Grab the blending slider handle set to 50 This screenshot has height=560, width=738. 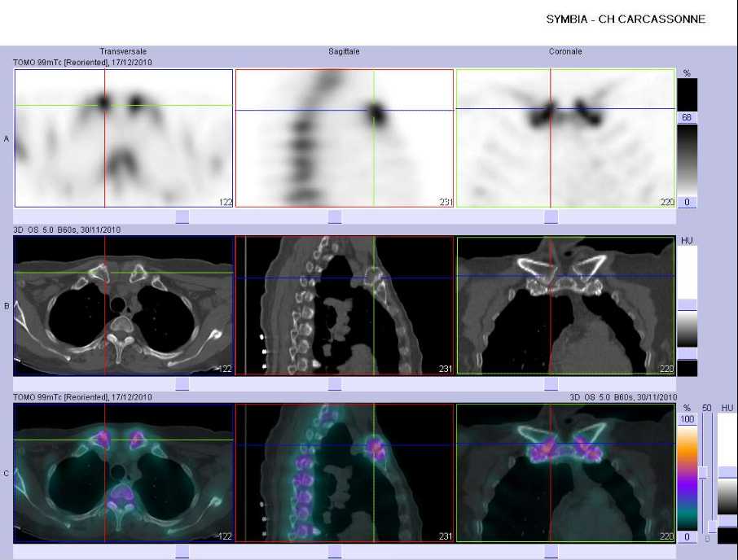(703, 472)
